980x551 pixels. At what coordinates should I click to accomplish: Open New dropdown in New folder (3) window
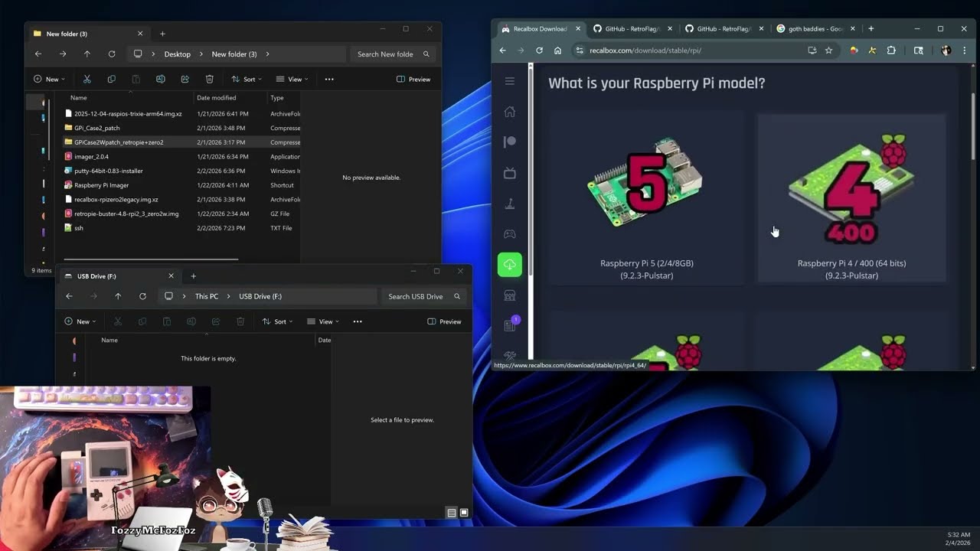49,79
